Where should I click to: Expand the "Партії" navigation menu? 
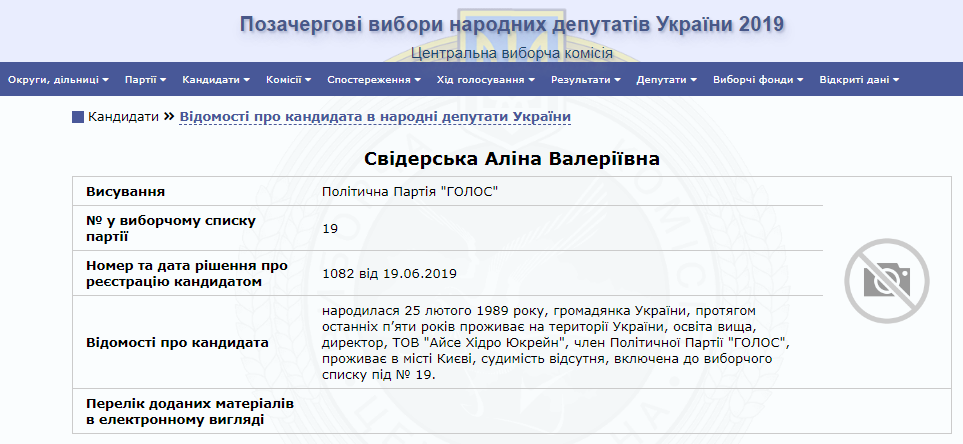[x=145, y=79]
